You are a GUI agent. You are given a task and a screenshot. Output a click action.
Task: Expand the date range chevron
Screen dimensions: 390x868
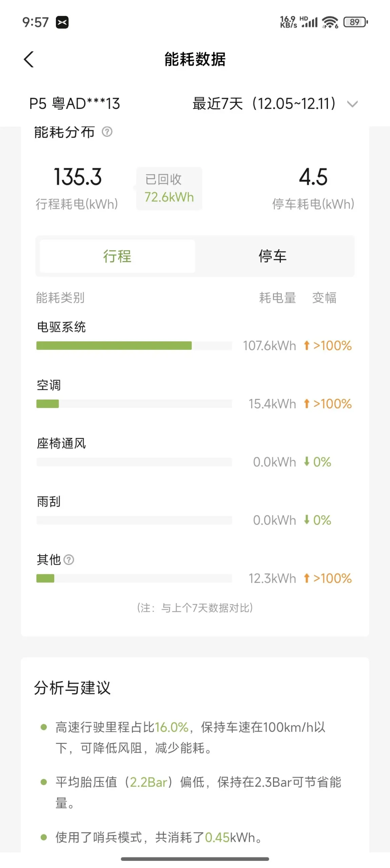pyautogui.click(x=352, y=104)
